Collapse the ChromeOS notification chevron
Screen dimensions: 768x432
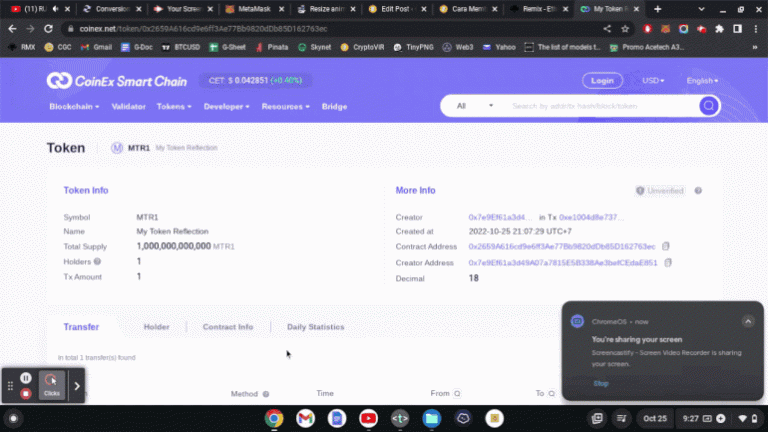[x=747, y=321]
